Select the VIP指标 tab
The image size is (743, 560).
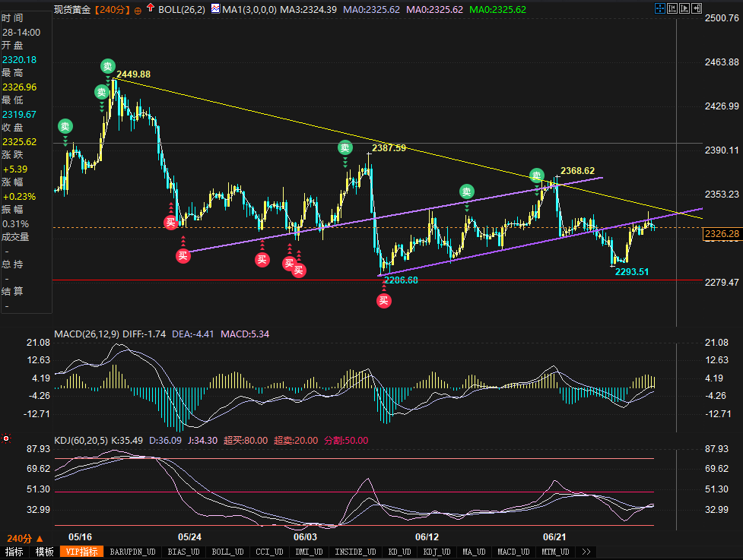click(x=81, y=552)
